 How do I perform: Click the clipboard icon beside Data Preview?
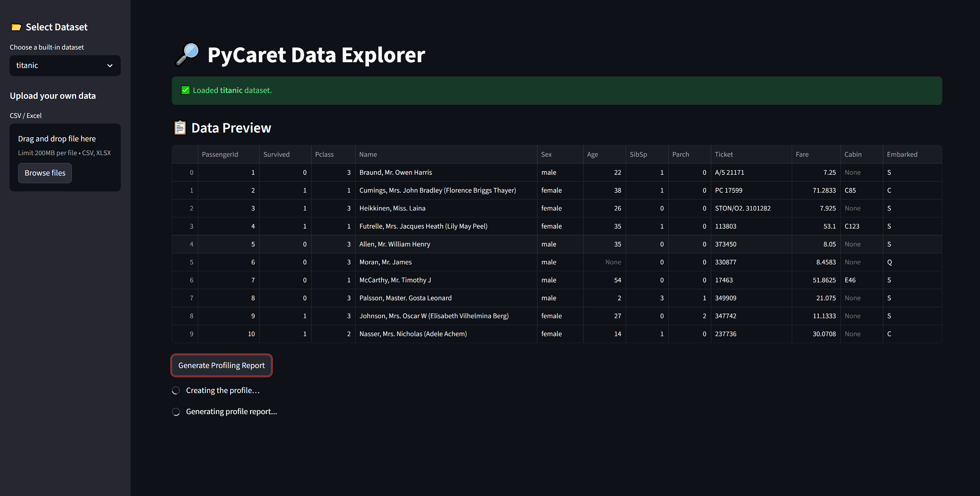(180, 128)
